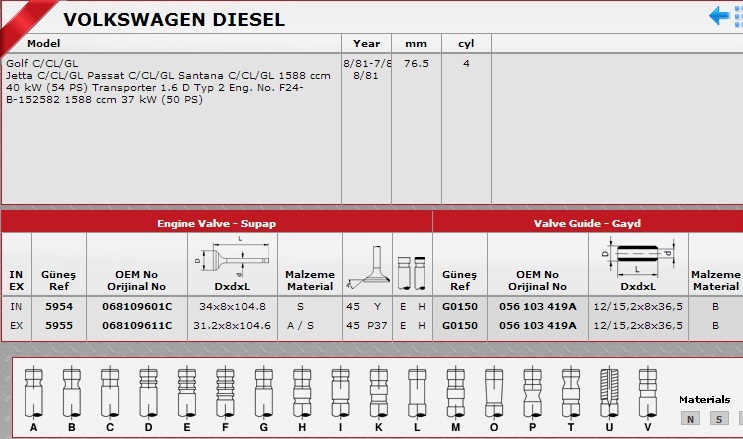Click OEM number 068109611C

137,325
